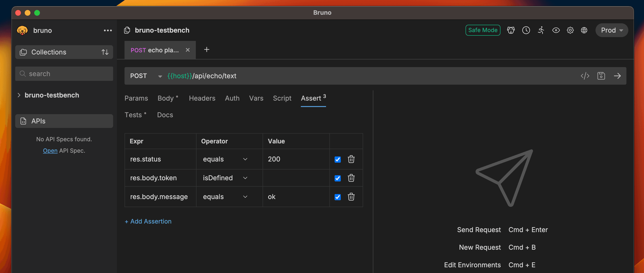Uncheck the res.body.token assertion checkbox
The height and width of the screenshot is (273, 644).
pos(337,178)
